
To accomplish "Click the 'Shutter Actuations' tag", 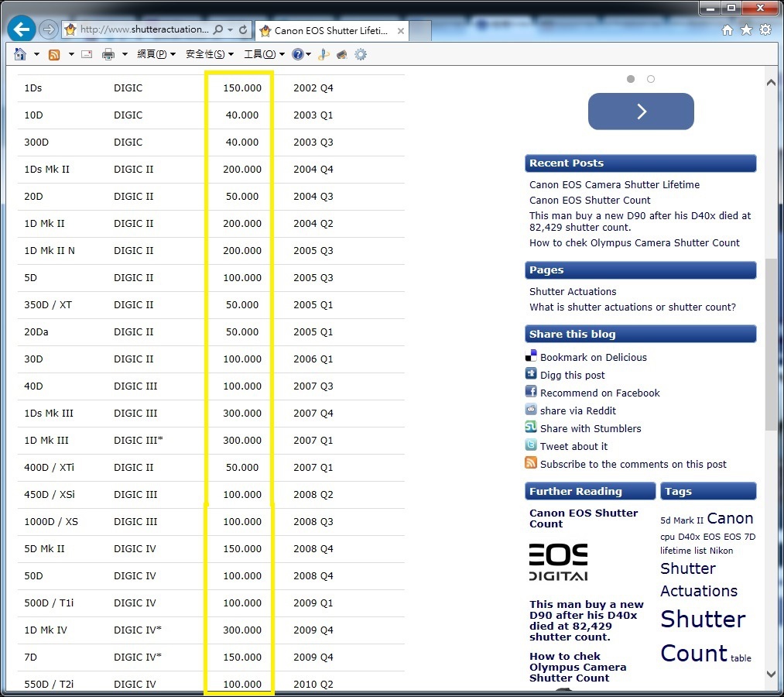I will coord(699,579).
